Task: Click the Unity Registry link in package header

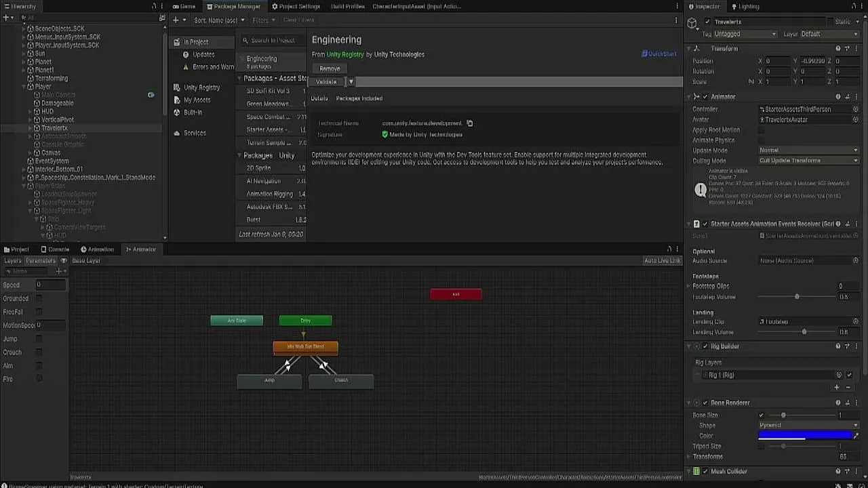Action: [x=345, y=54]
